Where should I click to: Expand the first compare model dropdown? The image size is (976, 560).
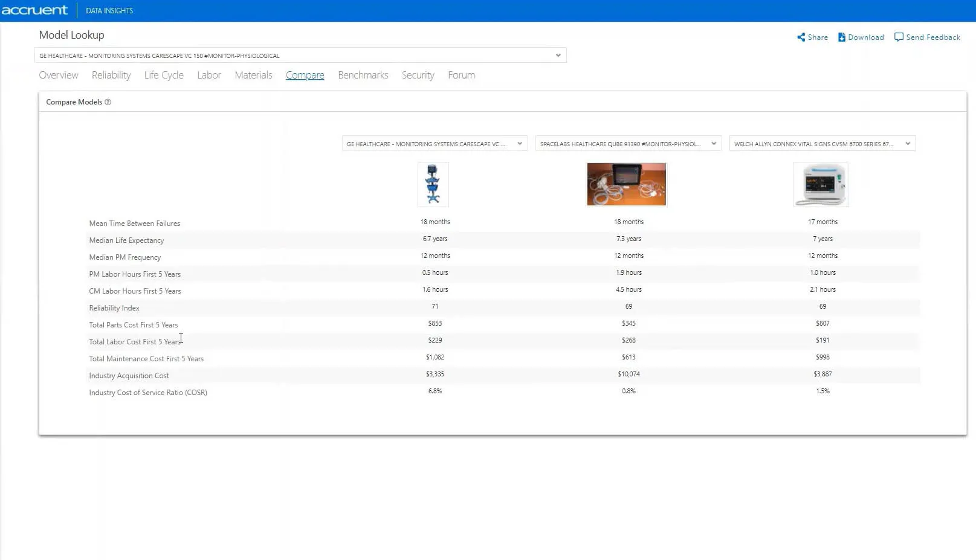[x=519, y=144]
